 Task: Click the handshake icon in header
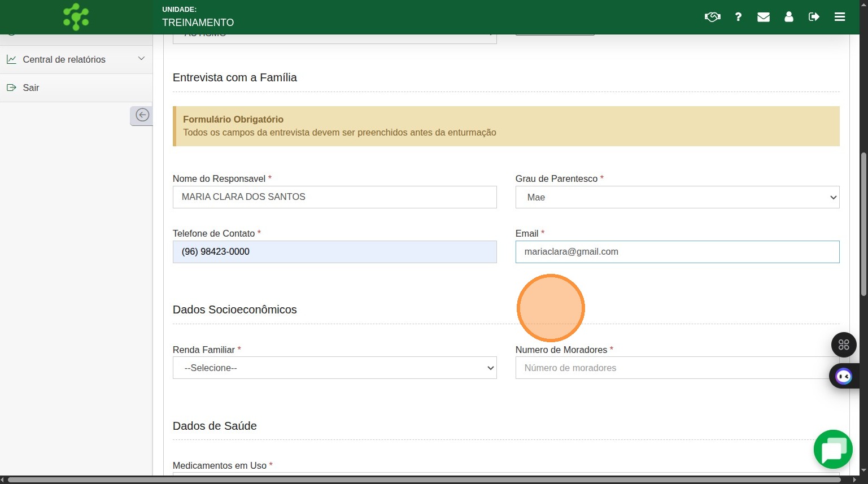(x=712, y=17)
